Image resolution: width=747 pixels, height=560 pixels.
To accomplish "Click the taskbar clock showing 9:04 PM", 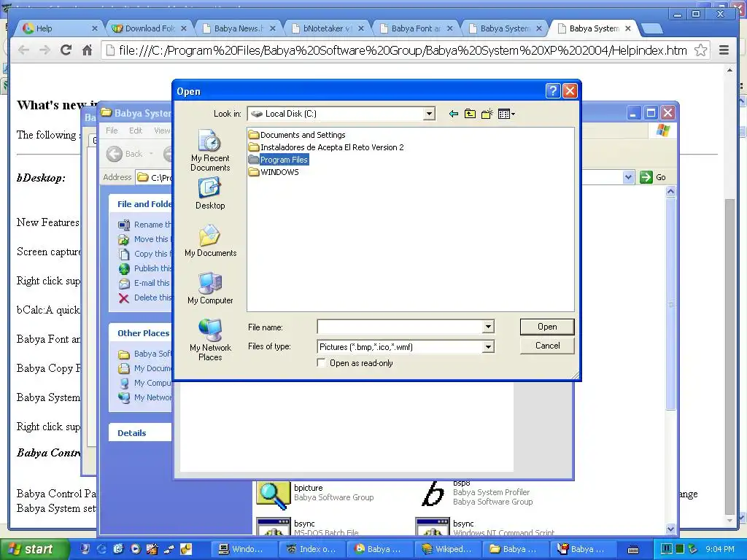I will 720,549.
